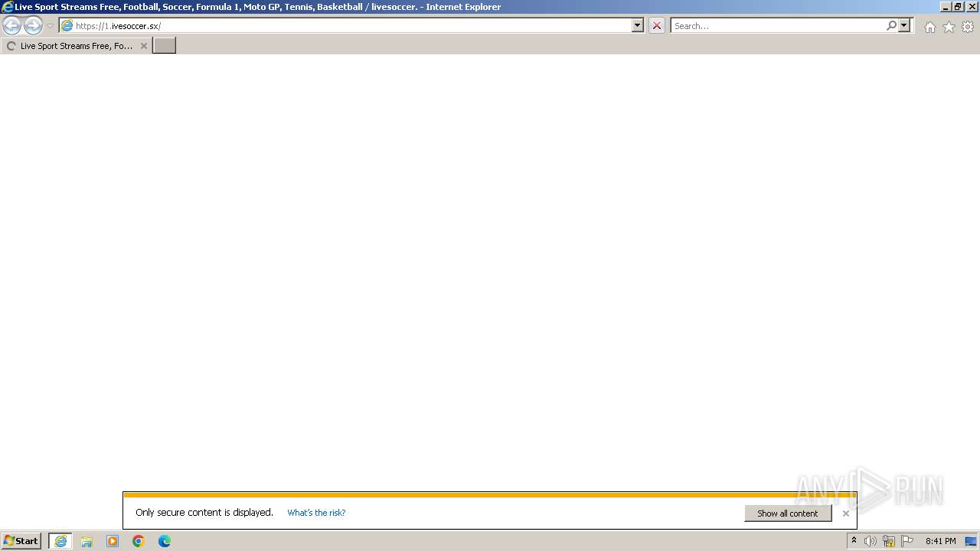Click the network tray icon
Image resolution: width=980 pixels, height=551 pixels.
889,541
